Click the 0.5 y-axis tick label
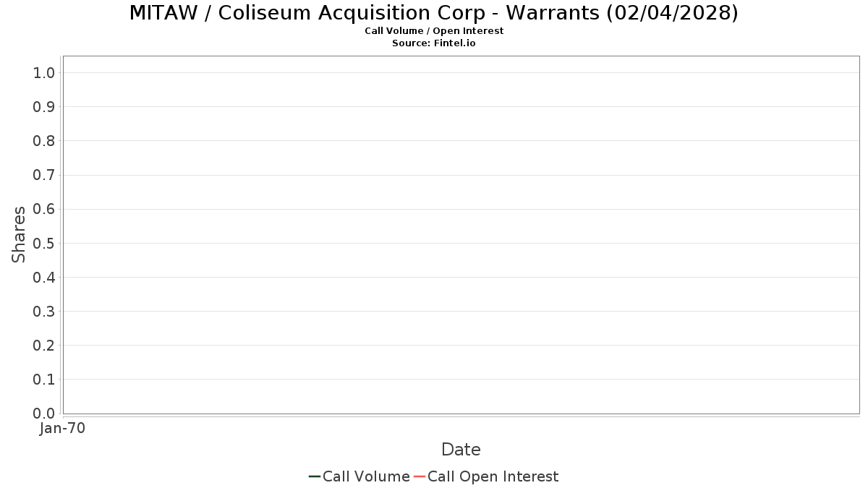The height and width of the screenshot is (488, 868). click(x=44, y=243)
